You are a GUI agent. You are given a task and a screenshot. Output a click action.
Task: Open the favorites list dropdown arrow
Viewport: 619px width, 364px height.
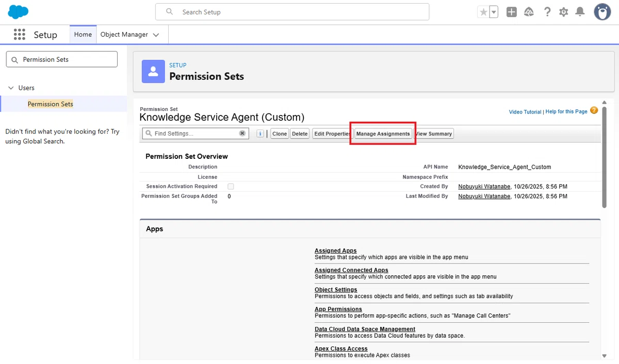tap(494, 12)
